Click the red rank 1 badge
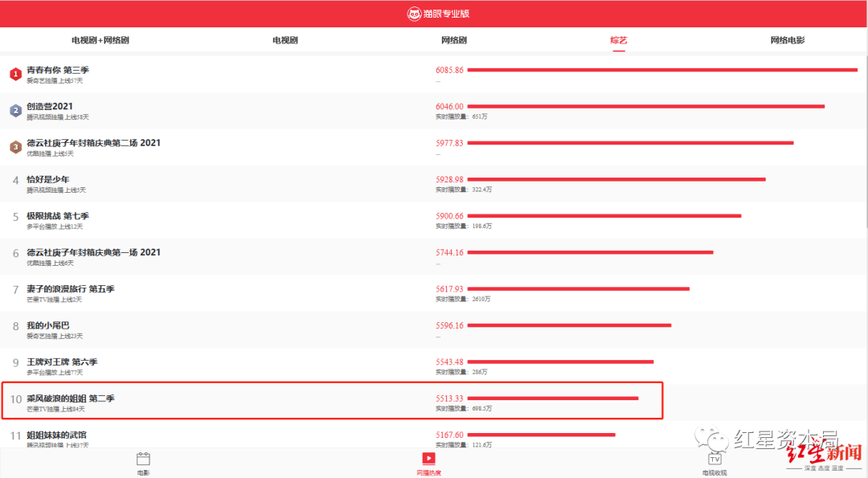868x478 pixels. click(15, 74)
